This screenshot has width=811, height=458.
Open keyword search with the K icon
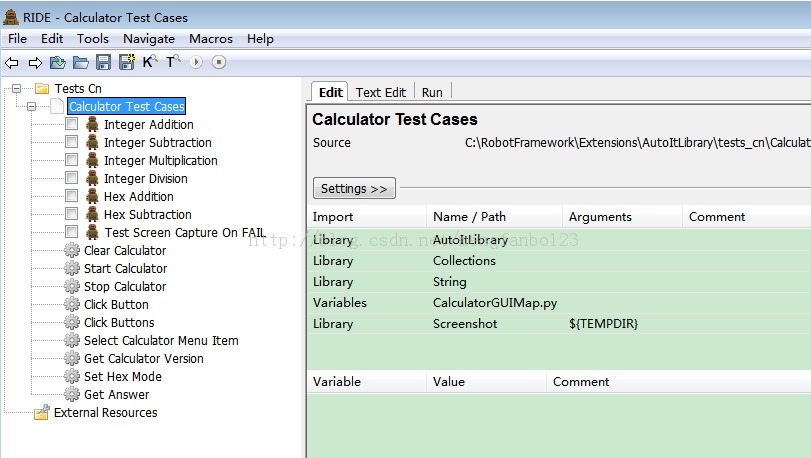coord(149,62)
